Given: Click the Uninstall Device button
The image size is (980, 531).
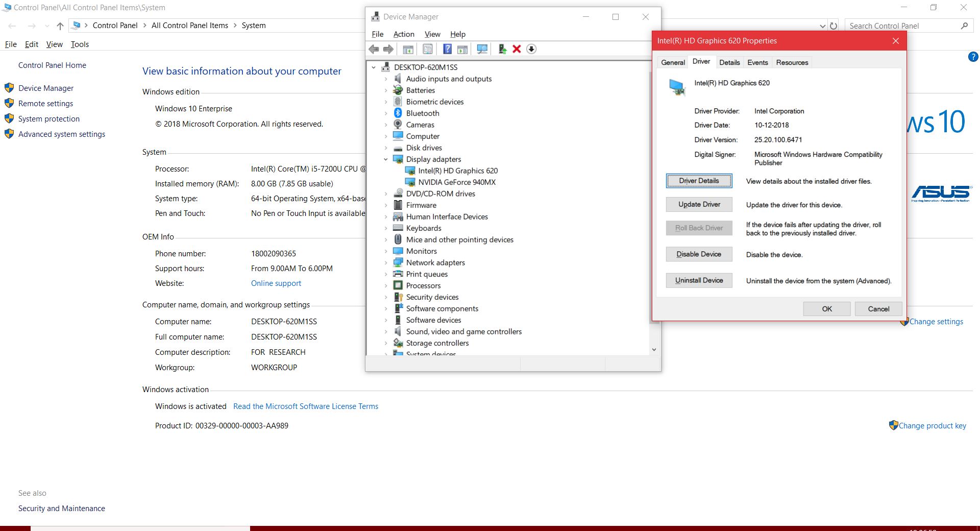Looking at the screenshot, I should tap(699, 280).
